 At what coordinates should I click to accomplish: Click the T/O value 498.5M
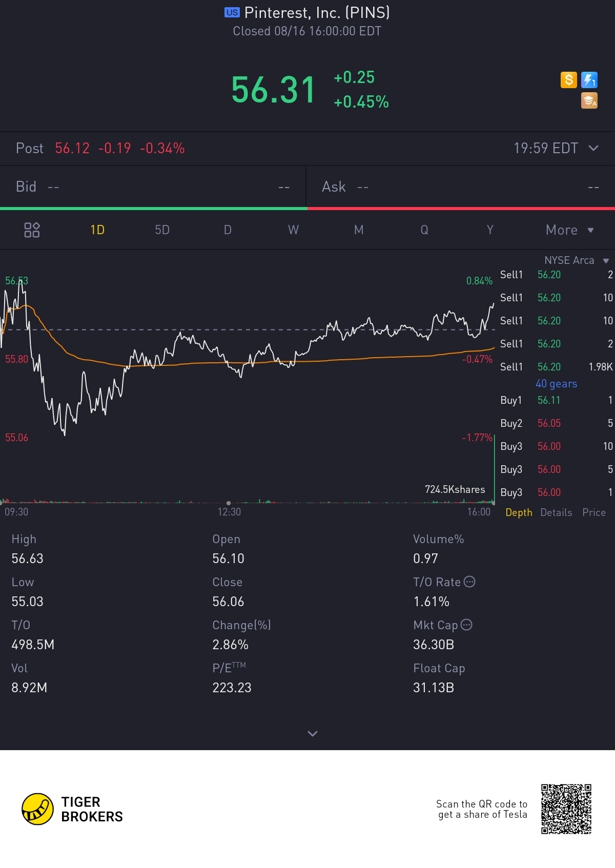pos(33,645)
